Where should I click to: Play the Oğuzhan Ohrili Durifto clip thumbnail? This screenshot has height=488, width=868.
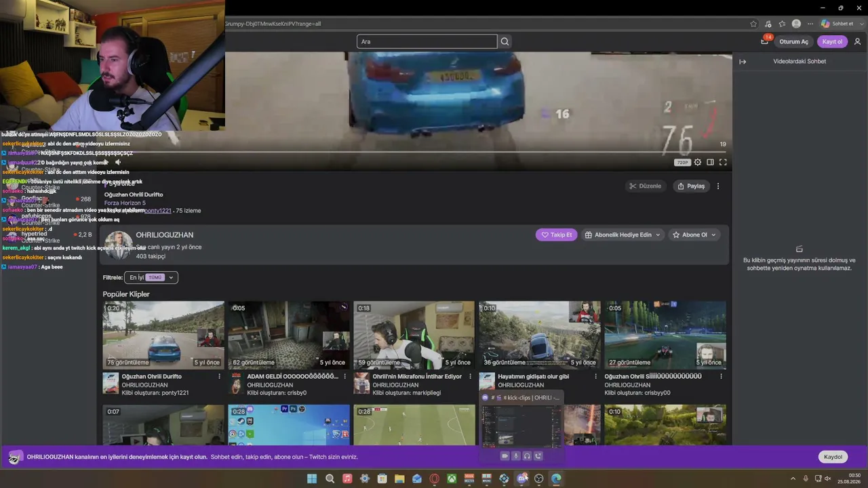click(163, 335)
